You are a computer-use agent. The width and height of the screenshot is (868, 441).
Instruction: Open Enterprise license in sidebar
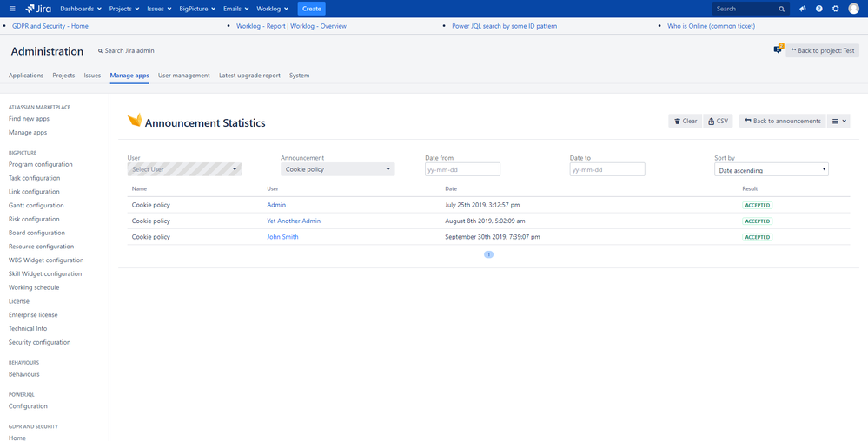[x=33, y=315]
